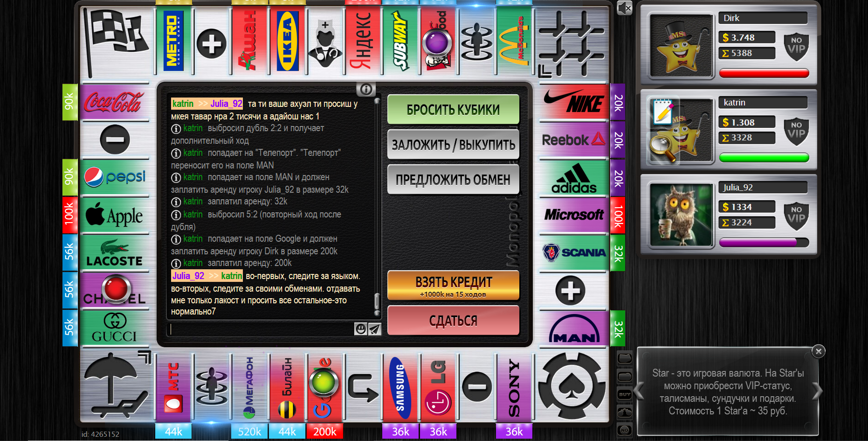Click Dirk's red timer bar
Screen dimensions: 868x441
click(x=764, y=73)
